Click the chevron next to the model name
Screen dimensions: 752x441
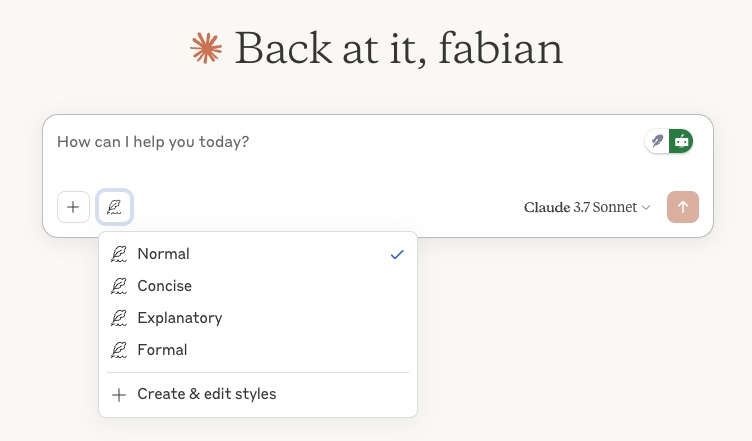tap(646, 207)
